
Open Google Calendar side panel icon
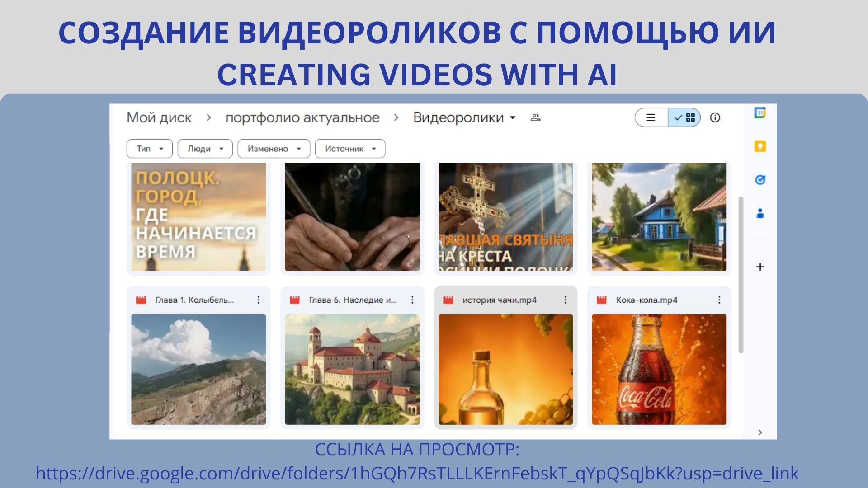[760, 113]
